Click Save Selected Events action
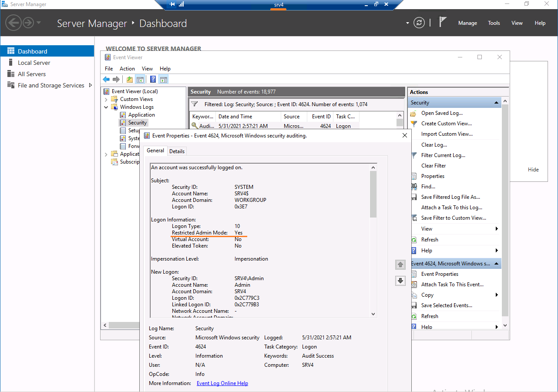This screenshot has height=392, width=558. click(447, 305)
